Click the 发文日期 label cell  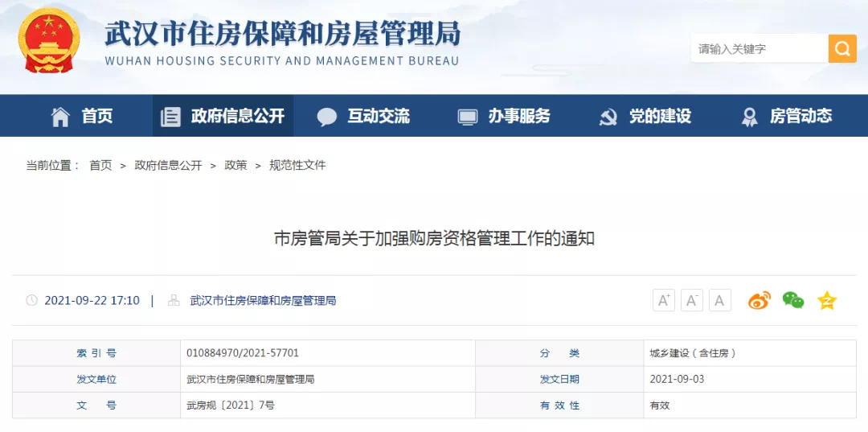point(559,380)
